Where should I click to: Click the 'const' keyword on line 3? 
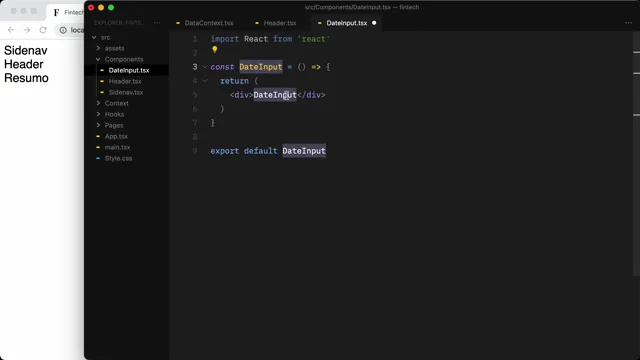tap(222, 67)
